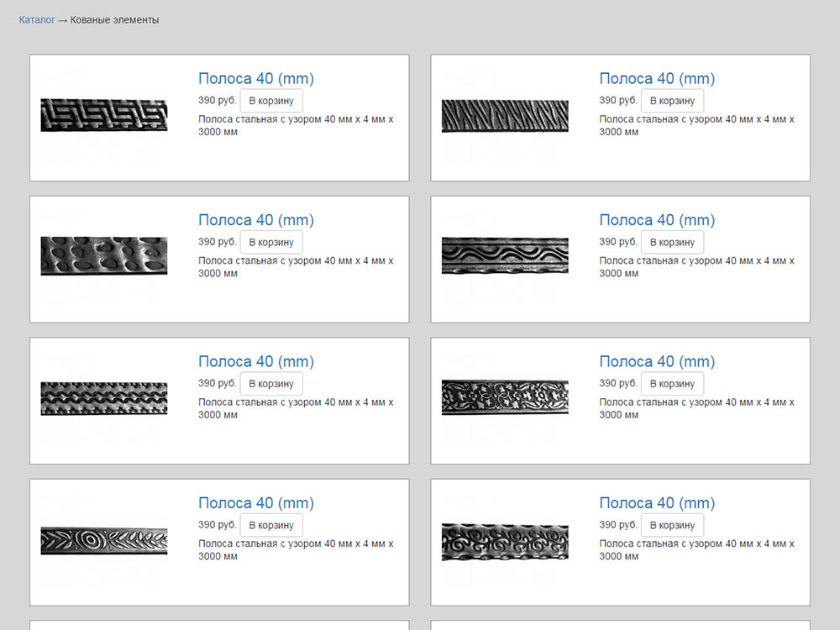Select 390 руб. price of oval dimples strip

(x=217, y=242)
